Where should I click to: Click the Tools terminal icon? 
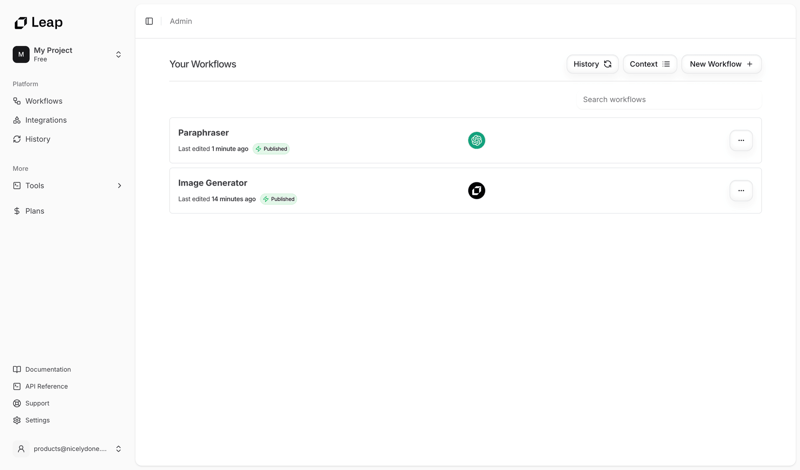pos(17,186)
